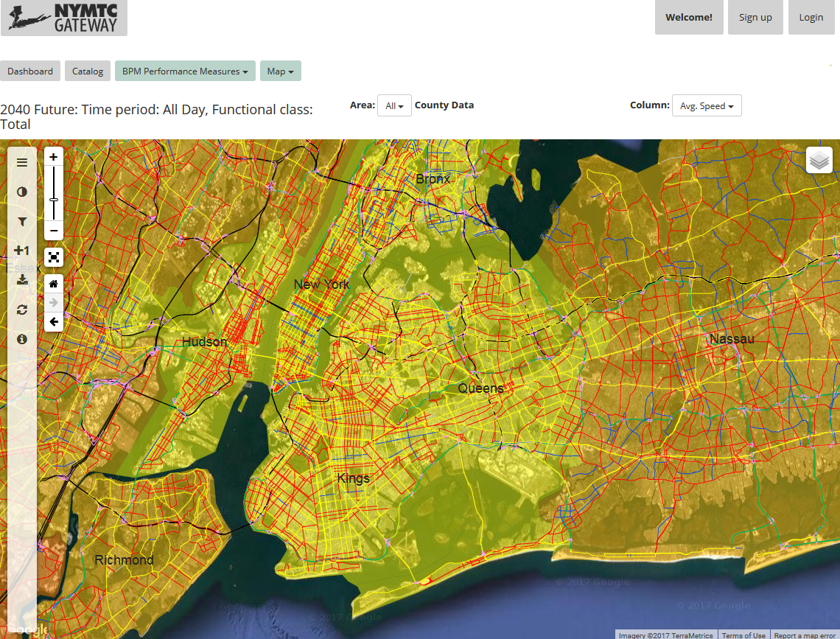Click the back arrow map navigation button
The width and height of the screenshot is (840, 639).
(54, 322)
